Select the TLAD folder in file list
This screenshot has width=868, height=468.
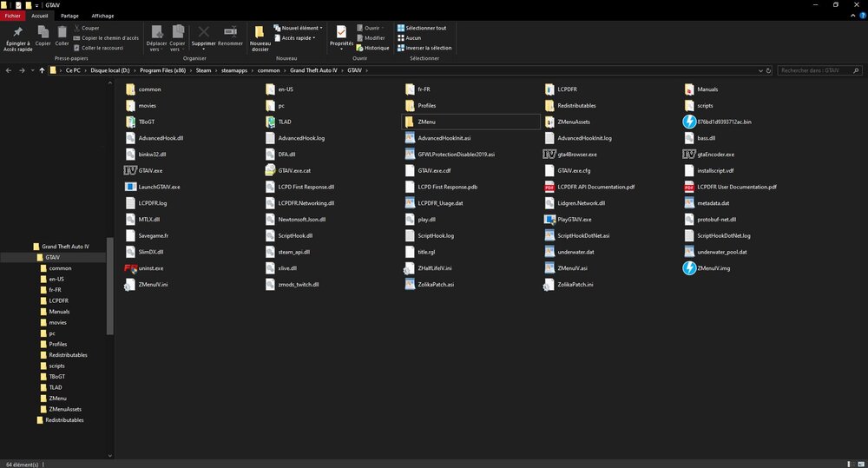(279, 122)
